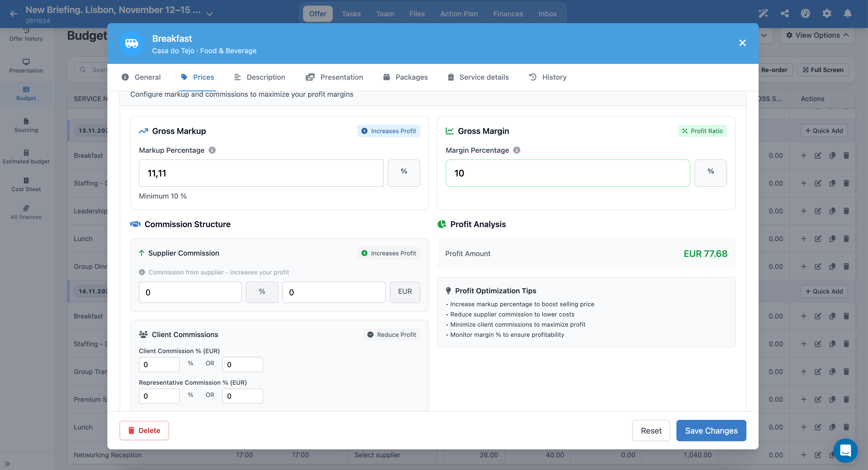Focus Representative Commission EUR field
Screen dimensions: 868x470
242,396
